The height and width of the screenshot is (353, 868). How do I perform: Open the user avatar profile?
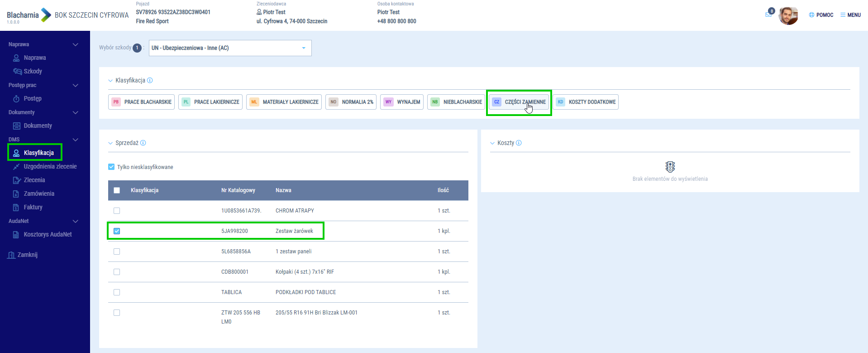coord(788,15)
